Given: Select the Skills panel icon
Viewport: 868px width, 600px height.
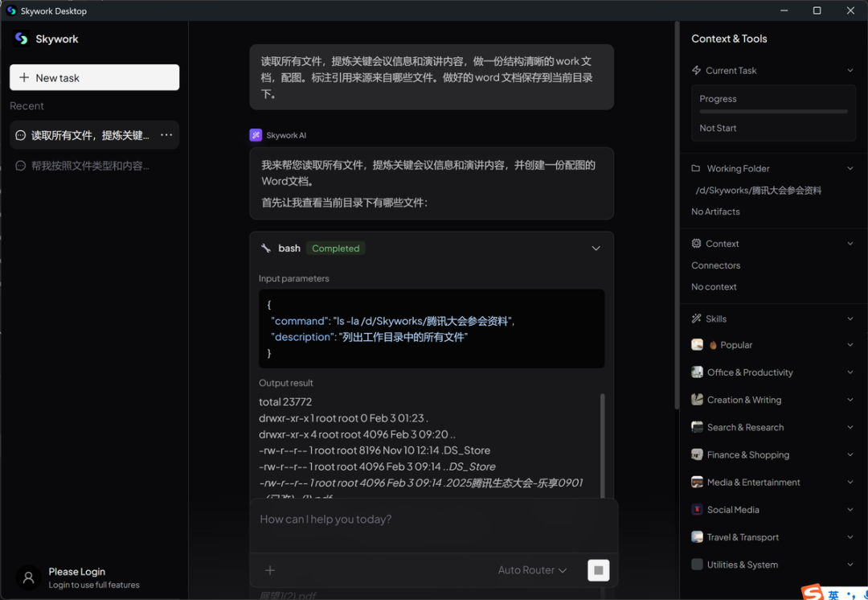Looking at the screenshot, I should pyautogui.click(x=696, y=318).
